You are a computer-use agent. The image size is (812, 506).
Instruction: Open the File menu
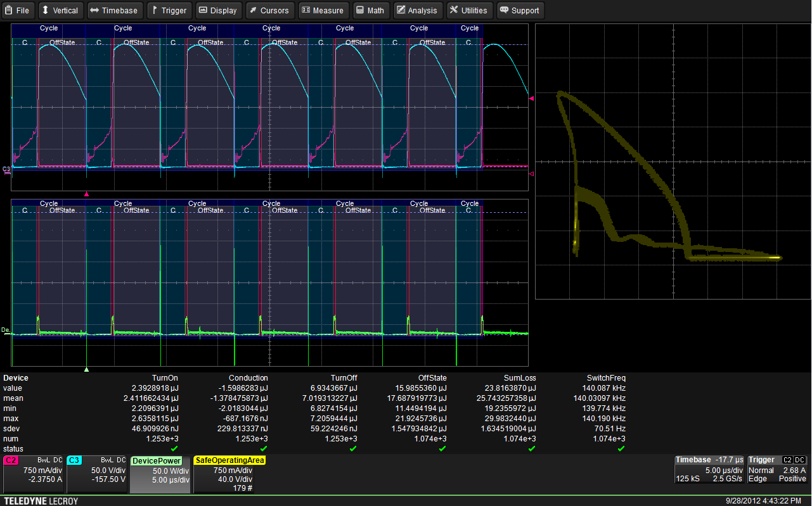pos(18,10)
